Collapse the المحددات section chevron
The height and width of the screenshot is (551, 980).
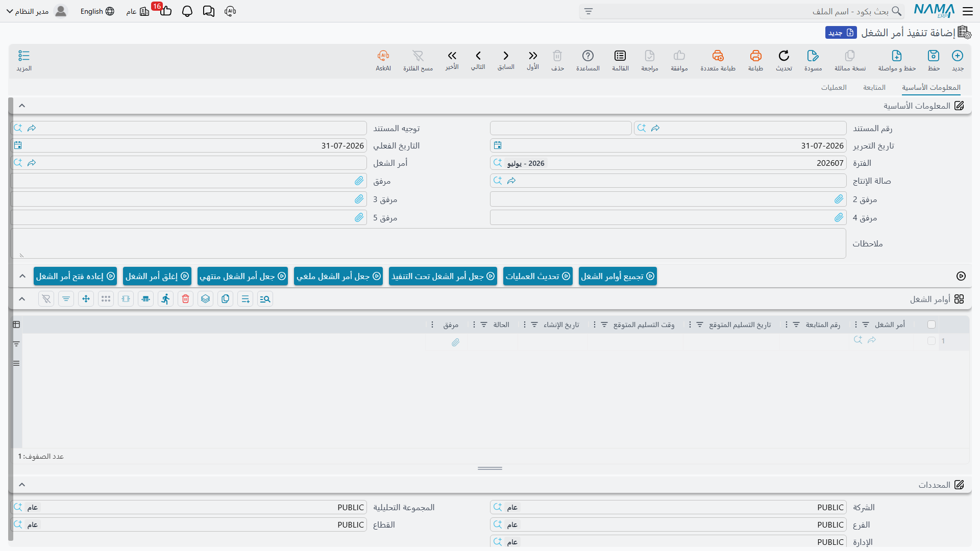[22, 485]
